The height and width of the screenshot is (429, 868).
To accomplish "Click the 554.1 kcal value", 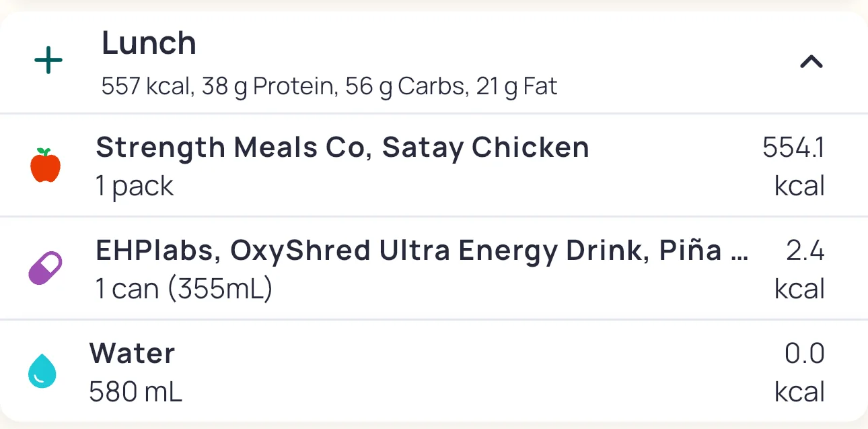I will (x=793, y=166).
